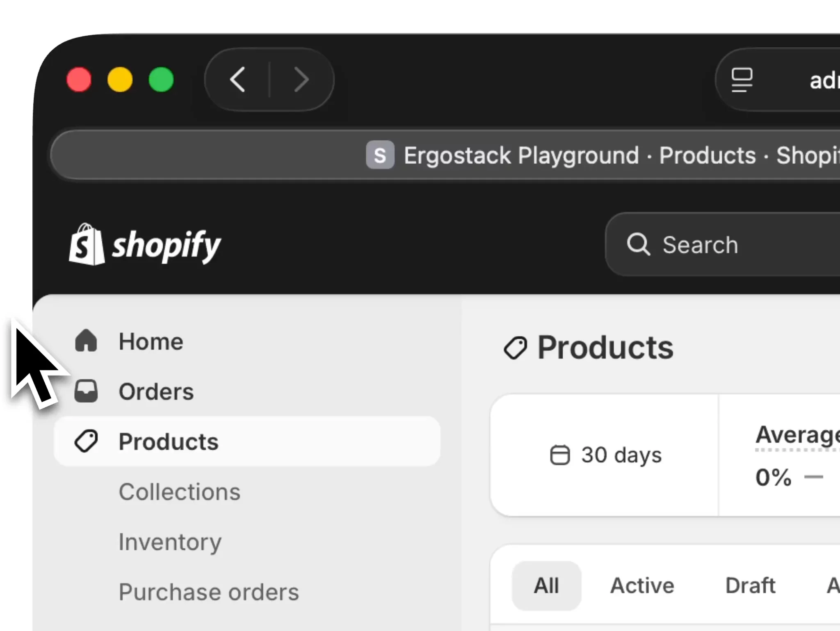840x631 pixels.
Task: Click the search magnifier icon
Action: click(x=638, y=245)
